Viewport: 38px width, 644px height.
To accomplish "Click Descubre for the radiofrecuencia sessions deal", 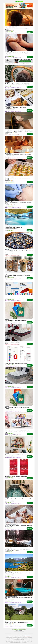I will tap(29, 57).
